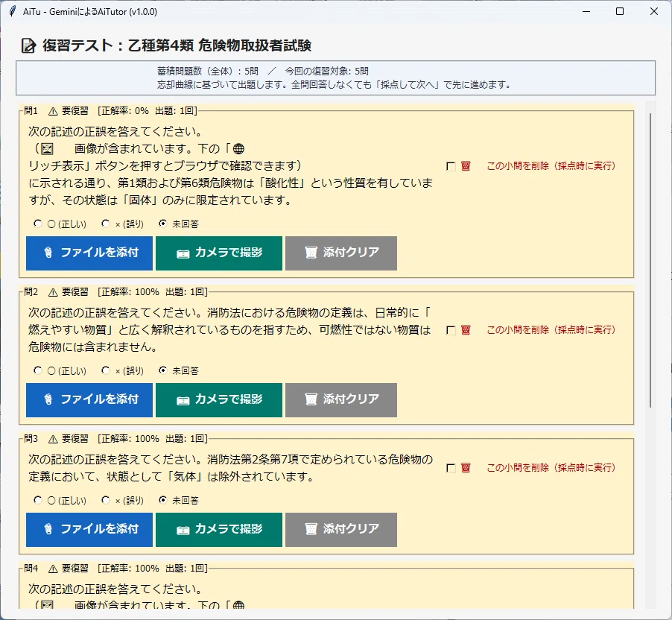Click the globe icon in 問4 text
The width and height of the screenshot is (672, 620).
(x=238, y=604)
